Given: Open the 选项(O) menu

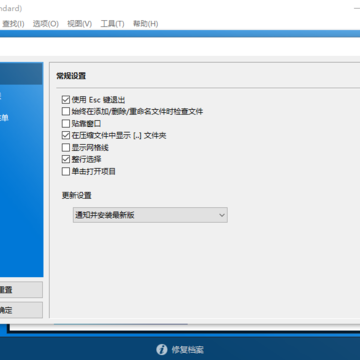Looking at the screenshot, I should coord(46,24).
